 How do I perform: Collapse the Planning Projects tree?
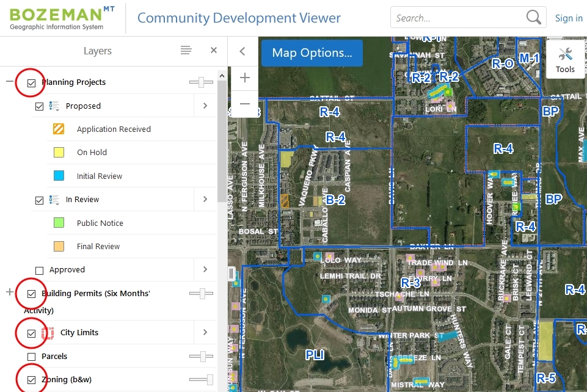tap(9, 81)
